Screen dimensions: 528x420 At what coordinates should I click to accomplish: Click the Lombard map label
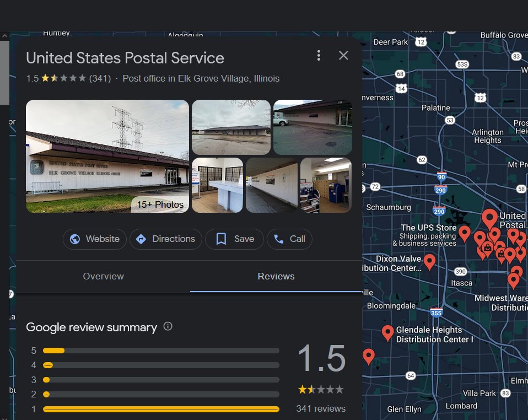pos(461,406)
